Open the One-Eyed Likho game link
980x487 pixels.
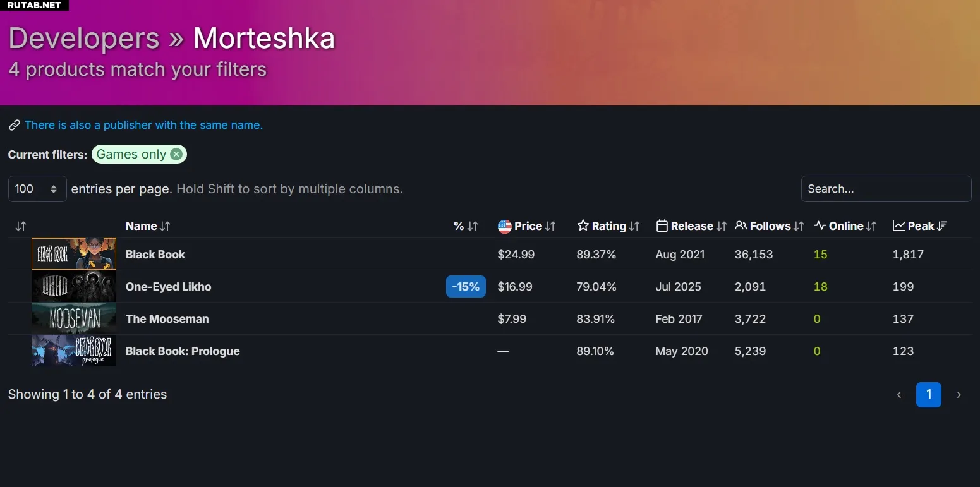(169, 287)
